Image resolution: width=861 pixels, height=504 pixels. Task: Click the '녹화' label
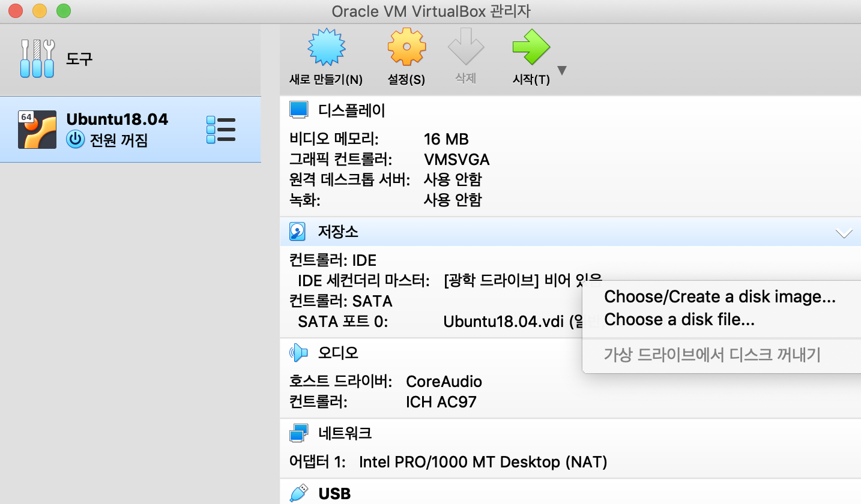click(x=304, y=200)
